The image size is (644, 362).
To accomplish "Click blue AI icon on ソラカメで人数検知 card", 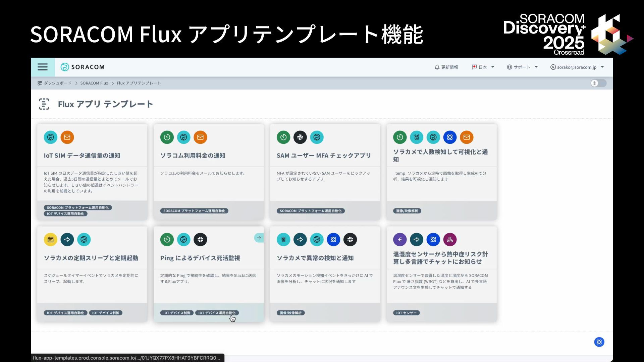I will click(x=450, y=137).
